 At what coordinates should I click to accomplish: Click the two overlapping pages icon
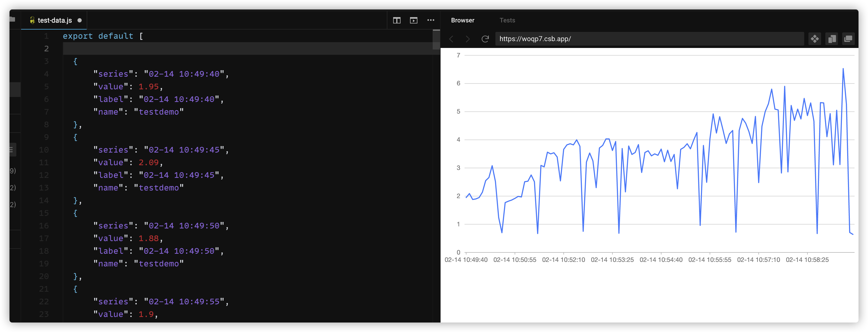pyautogui.click(x=832, y=39)
